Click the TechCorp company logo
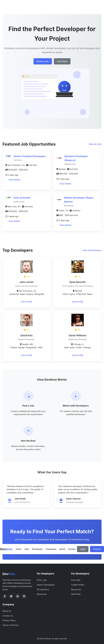 (x=8, y=156)
